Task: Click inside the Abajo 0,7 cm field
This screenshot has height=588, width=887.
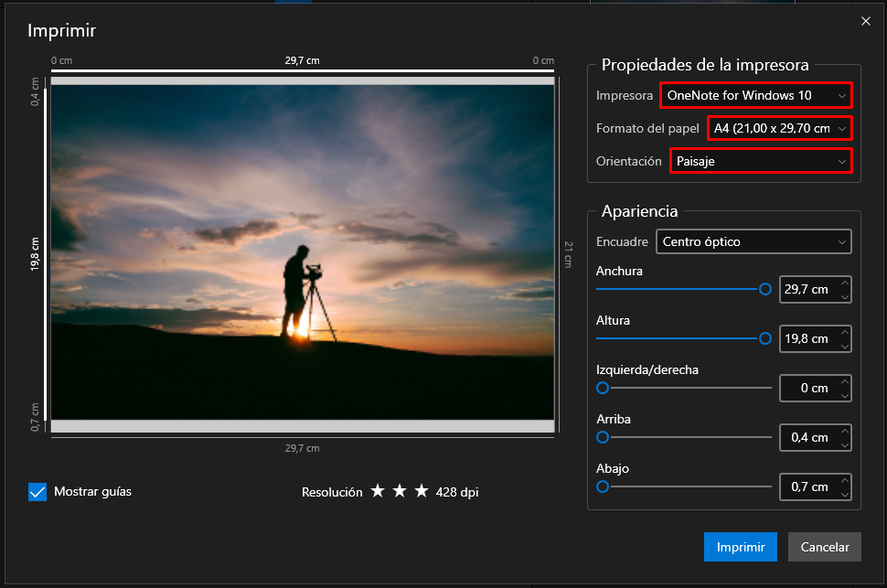Action: (x=809, y=486)
